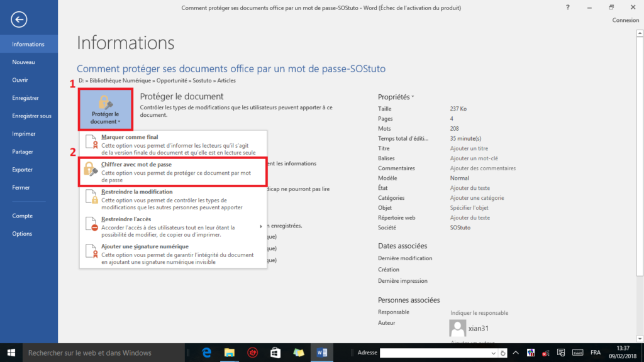Open the Action Center icon in the tray
The height and width of the screenshot is (362, 644).
coord(561,353)
